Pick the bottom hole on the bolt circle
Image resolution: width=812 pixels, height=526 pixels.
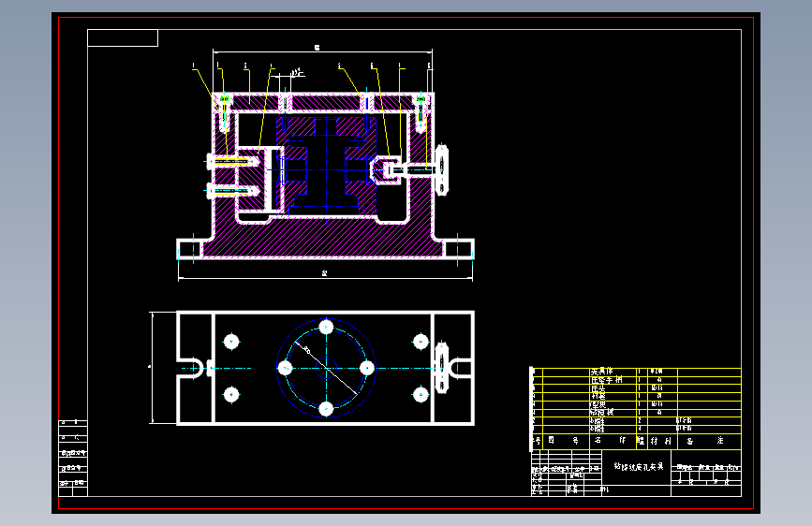tap(326, 409)
